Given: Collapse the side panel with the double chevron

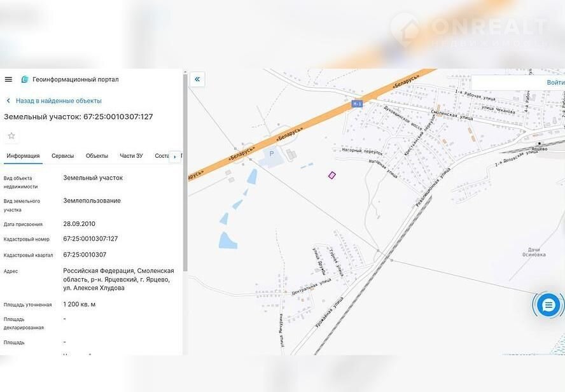Looking at the screenshot, I should (x=197, y=80).
